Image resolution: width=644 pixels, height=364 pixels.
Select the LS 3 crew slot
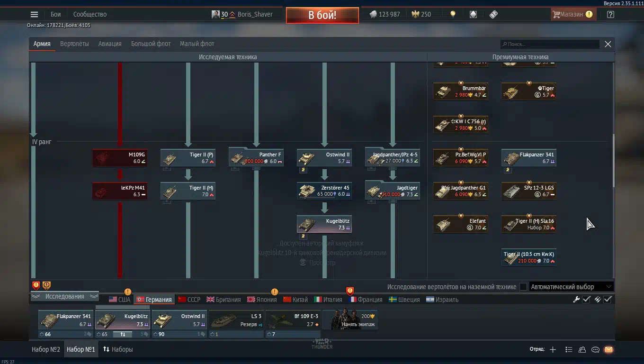click(236, 320)
